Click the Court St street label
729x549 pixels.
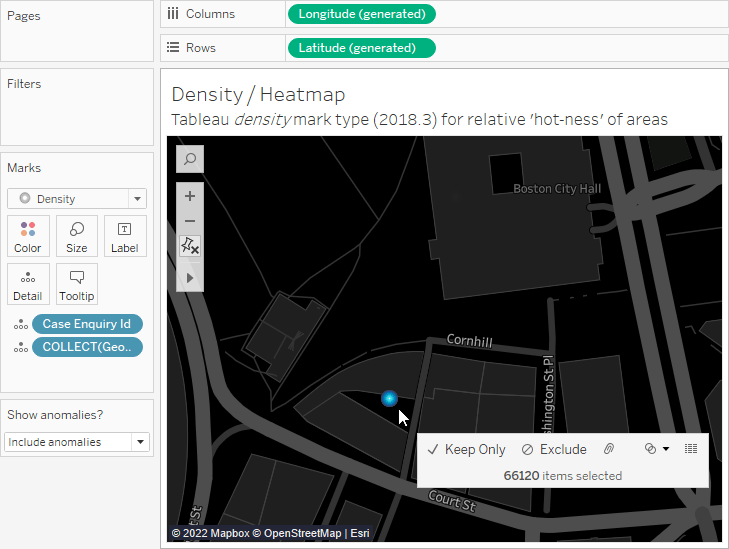(452, 501)
